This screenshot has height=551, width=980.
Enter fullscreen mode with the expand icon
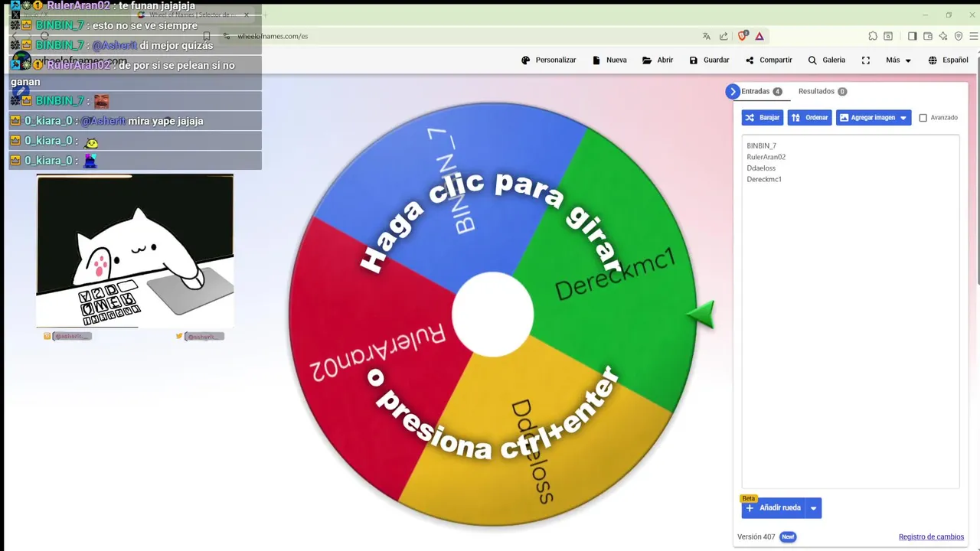(x=866, y=60)
